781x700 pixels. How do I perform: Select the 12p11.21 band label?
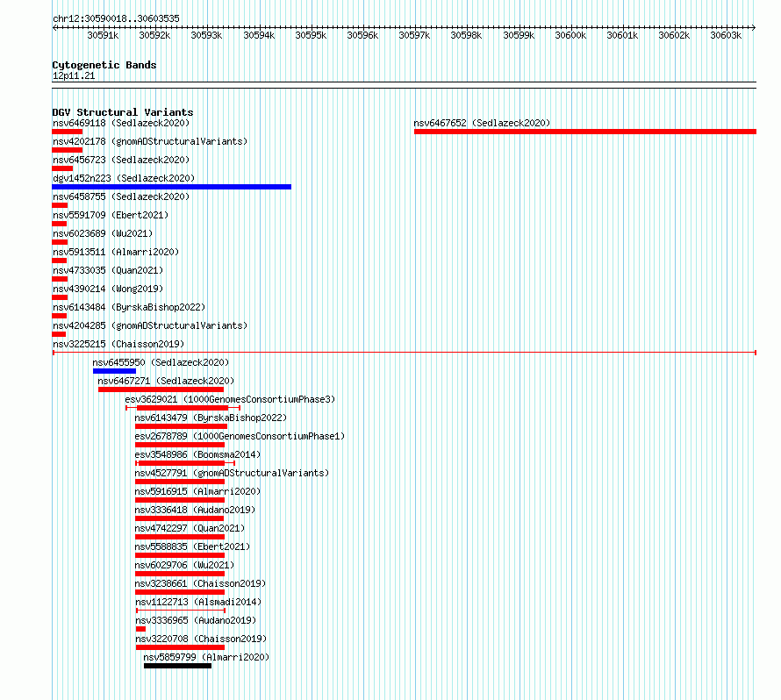click(74, 75)
